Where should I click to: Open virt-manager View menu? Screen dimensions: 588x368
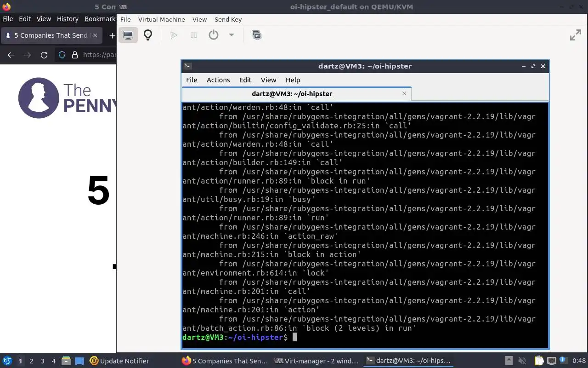pyautogui.click(x=199, y=19)
